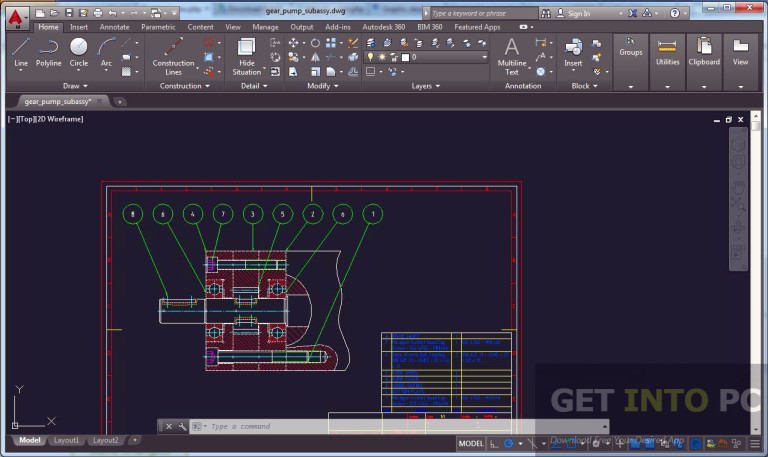Toggle the layer freeze sun icon
The width and height of the screenshot is (768, 457).
tap(382, 57)
